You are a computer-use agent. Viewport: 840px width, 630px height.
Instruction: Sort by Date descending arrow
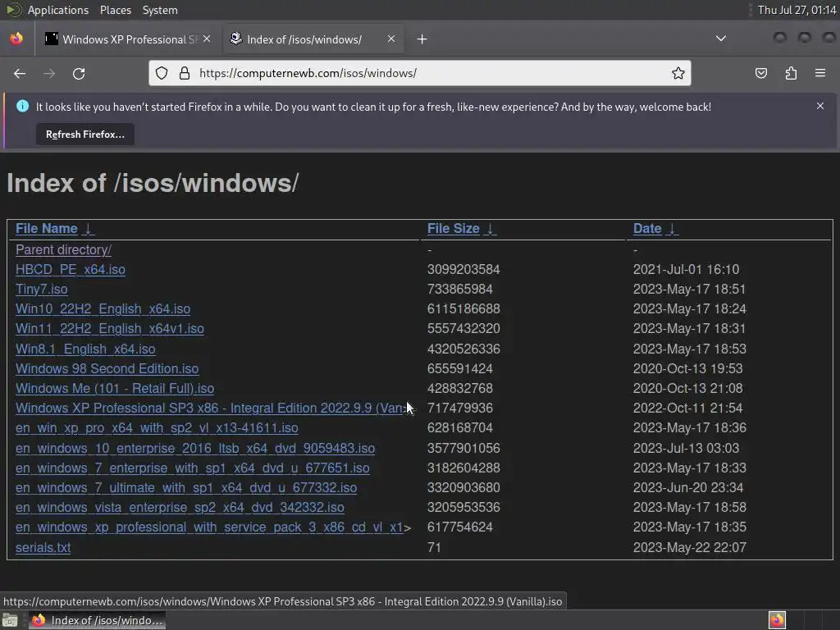point(673,230)
